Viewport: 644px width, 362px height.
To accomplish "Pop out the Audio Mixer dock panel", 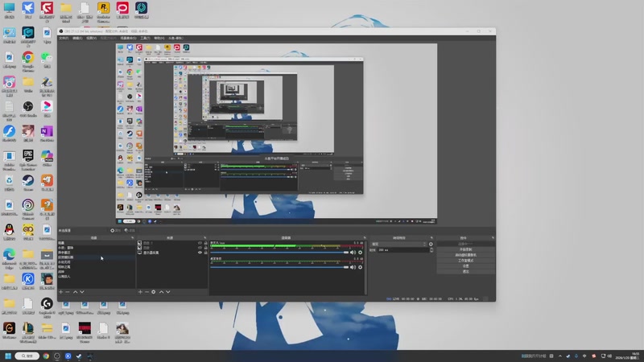I will [365, 237].
